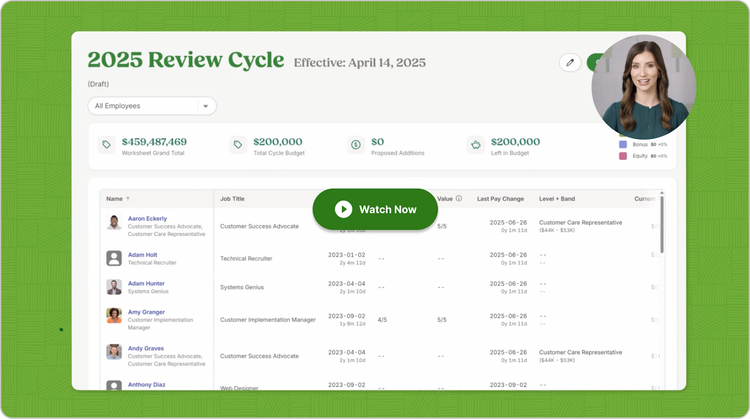Click Customer Implementation Manager job title cell
Viewport: 750px width, 419px height.
(268, 320)
